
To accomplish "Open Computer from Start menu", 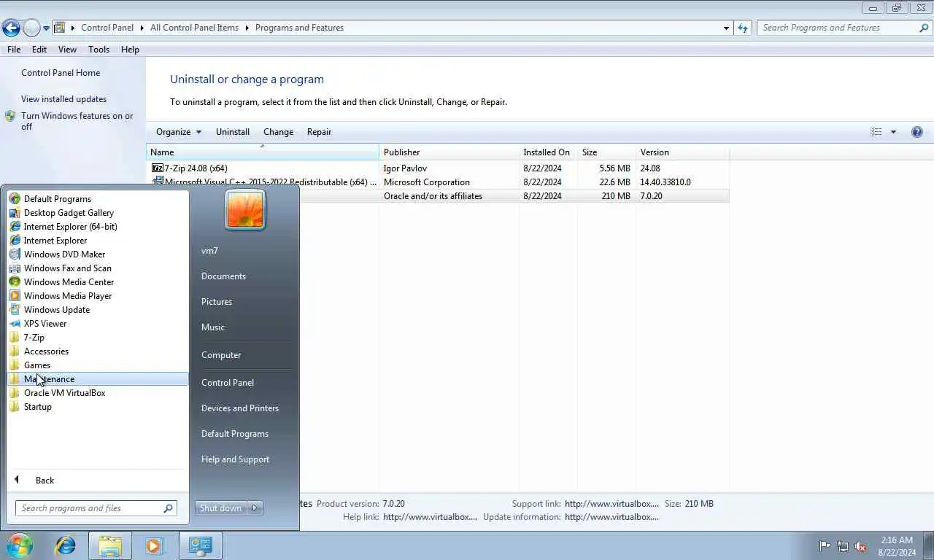I will 221,354.
